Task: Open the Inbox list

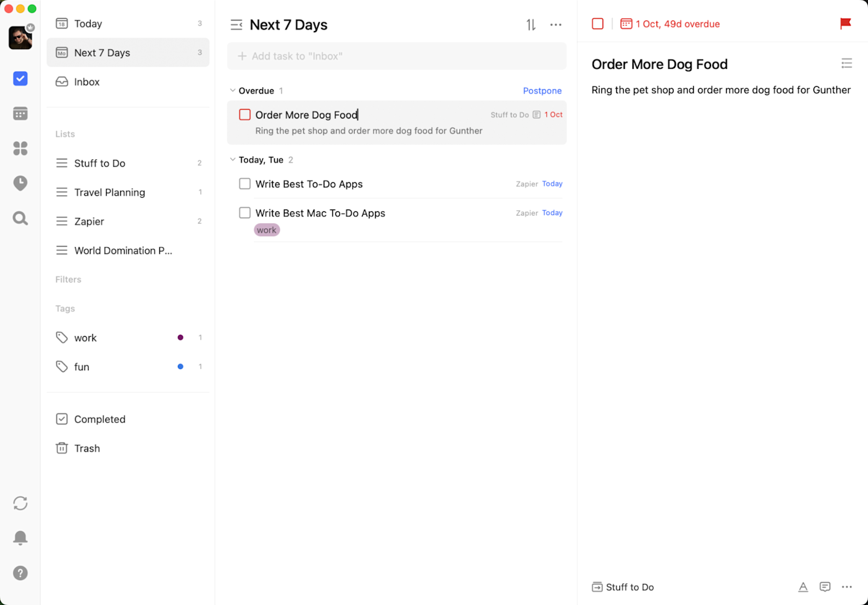Action: [x=128, y=82]
